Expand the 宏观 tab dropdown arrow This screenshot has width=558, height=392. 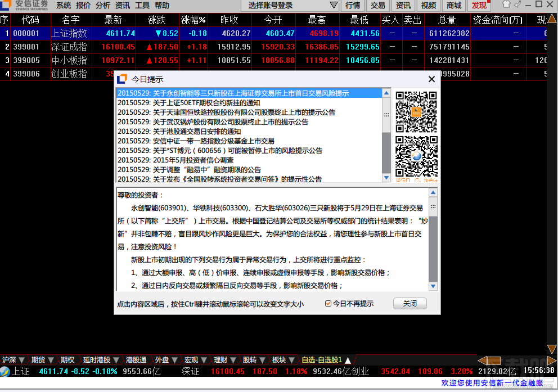pyautogui.click(x=204, y=360)
